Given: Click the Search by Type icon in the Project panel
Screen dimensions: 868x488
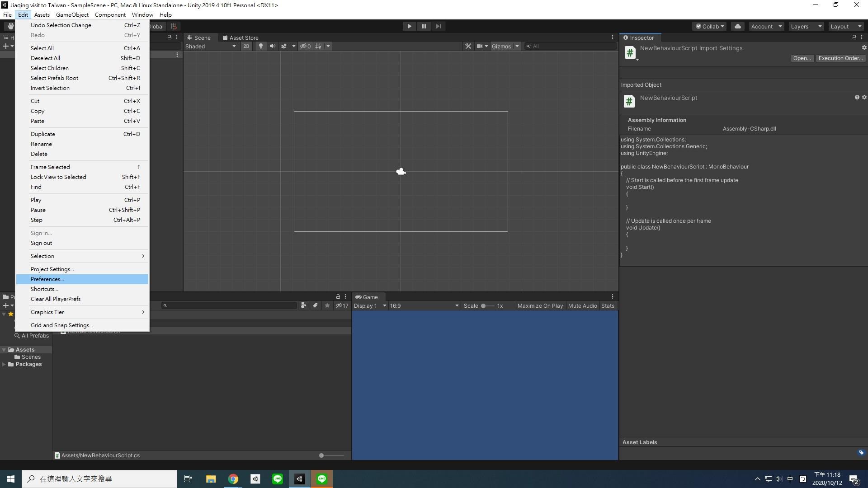Looking at the screenshot, I should 303,306.
